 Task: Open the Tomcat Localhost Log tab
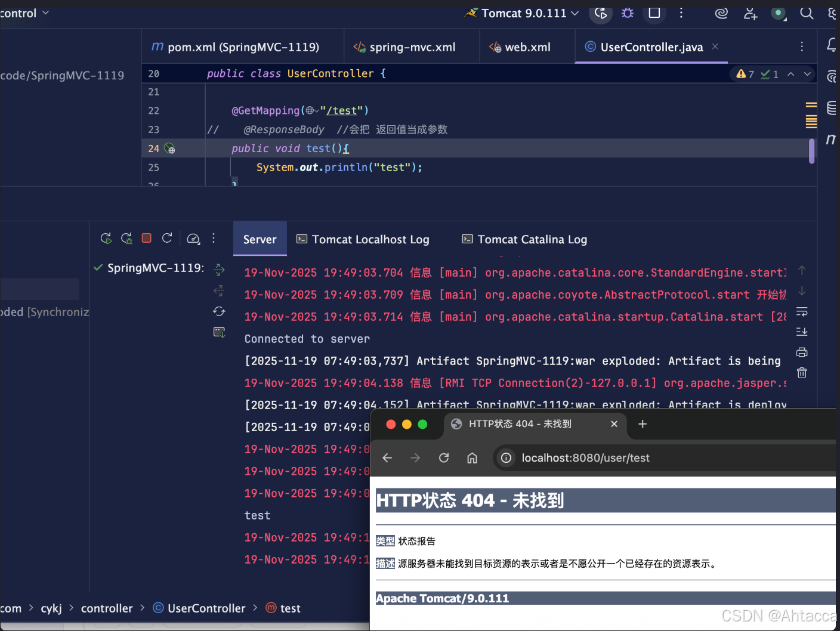[x=363, y=239]
